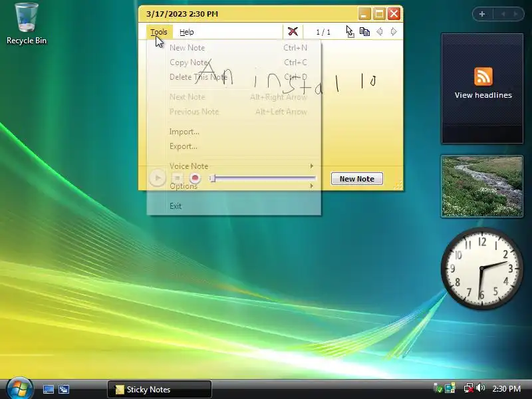
Task: Go to previous note arrow icon
Action: (x=379, y=32)
